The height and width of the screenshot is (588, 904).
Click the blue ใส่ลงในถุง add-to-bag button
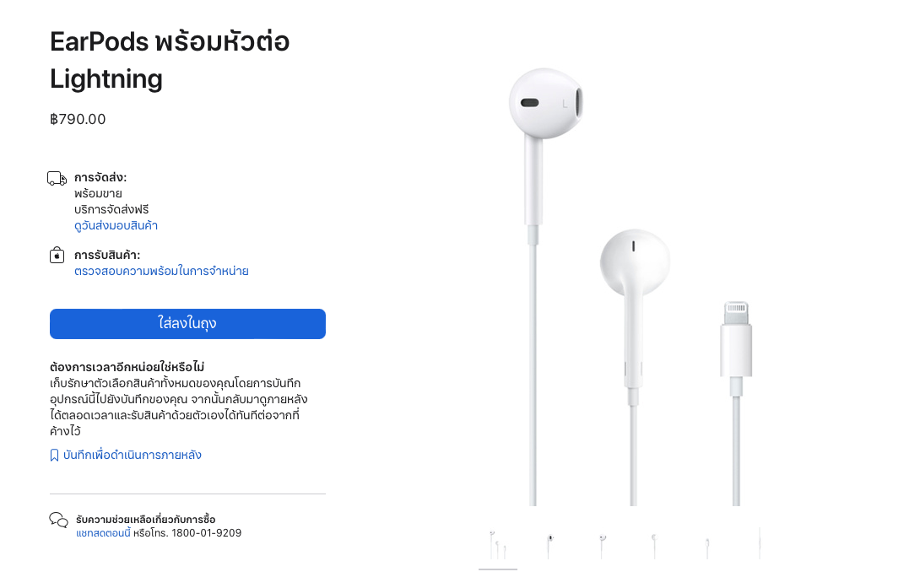click(187, 324)
